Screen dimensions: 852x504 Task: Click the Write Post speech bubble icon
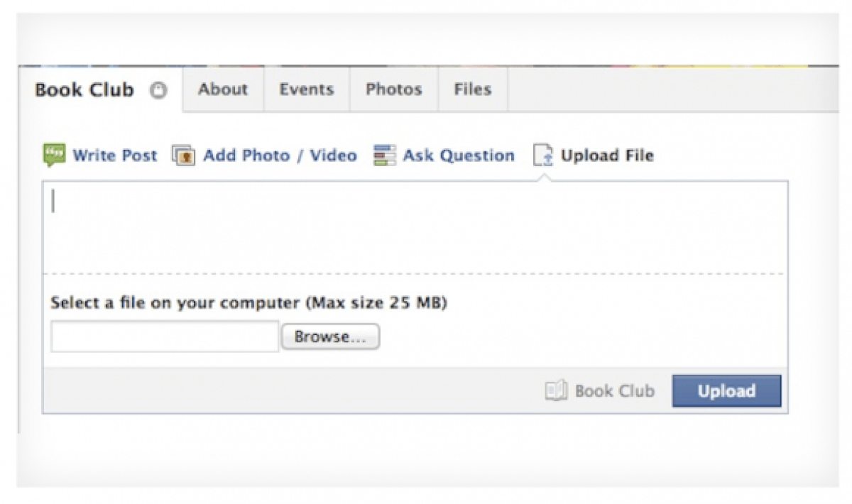(54, 155)
